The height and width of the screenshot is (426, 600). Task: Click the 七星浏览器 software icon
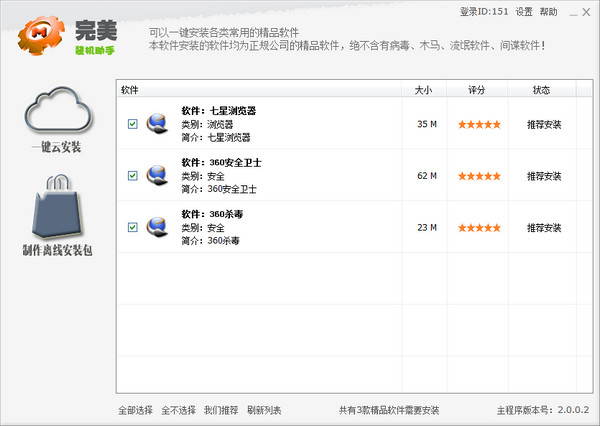(x=156, y=124)
